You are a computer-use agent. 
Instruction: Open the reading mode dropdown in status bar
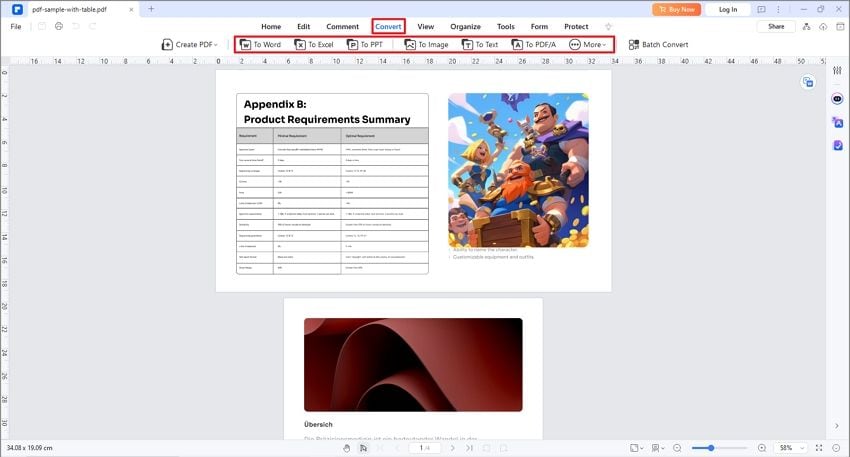tap(658, 448)
